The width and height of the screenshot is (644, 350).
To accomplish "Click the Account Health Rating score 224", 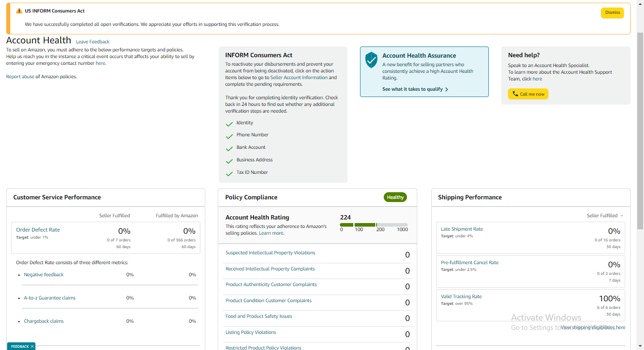I will pyautogui.click(x=345, y=217).
